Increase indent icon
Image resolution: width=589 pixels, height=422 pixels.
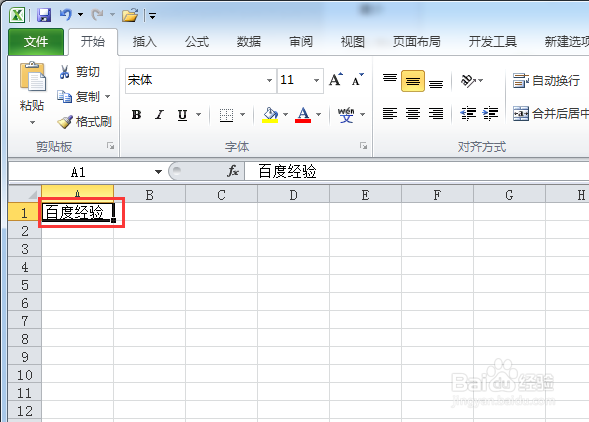[490, 113]
